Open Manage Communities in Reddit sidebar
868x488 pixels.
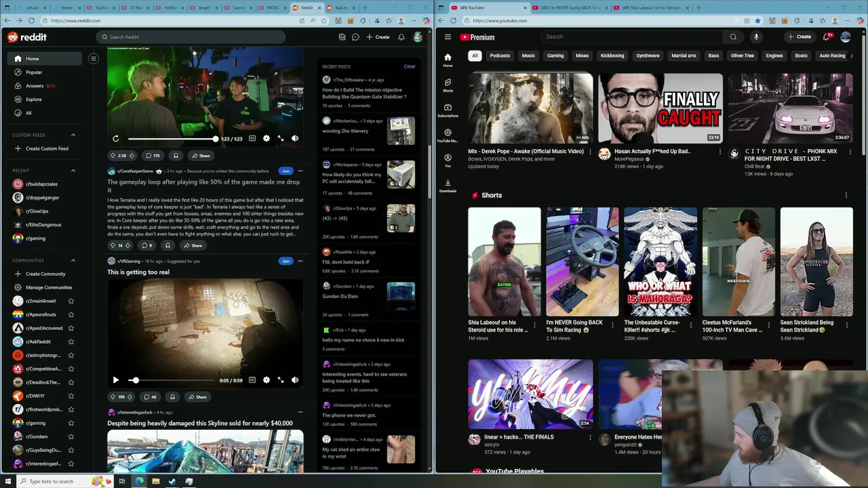(x=45, y=287)
